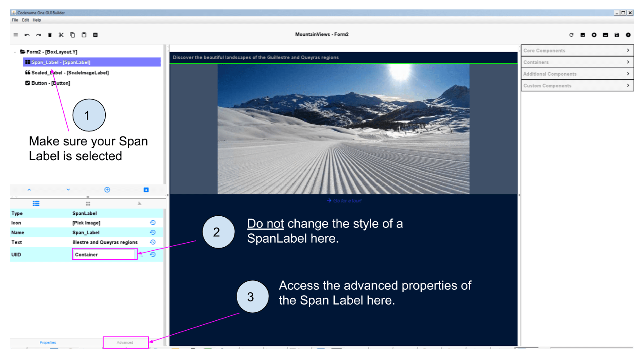
Task: Expand the Containers section
Action: click(577, 62)
